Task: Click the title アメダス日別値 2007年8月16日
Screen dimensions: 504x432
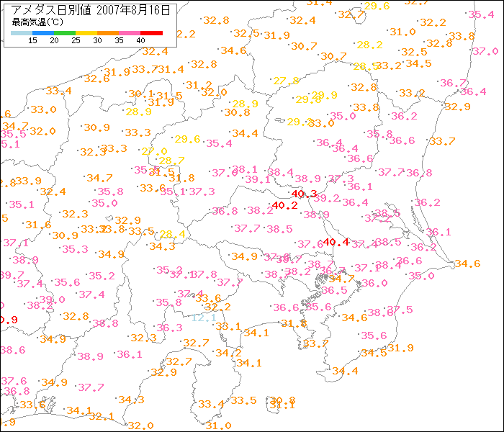Action: coord(91,10)
